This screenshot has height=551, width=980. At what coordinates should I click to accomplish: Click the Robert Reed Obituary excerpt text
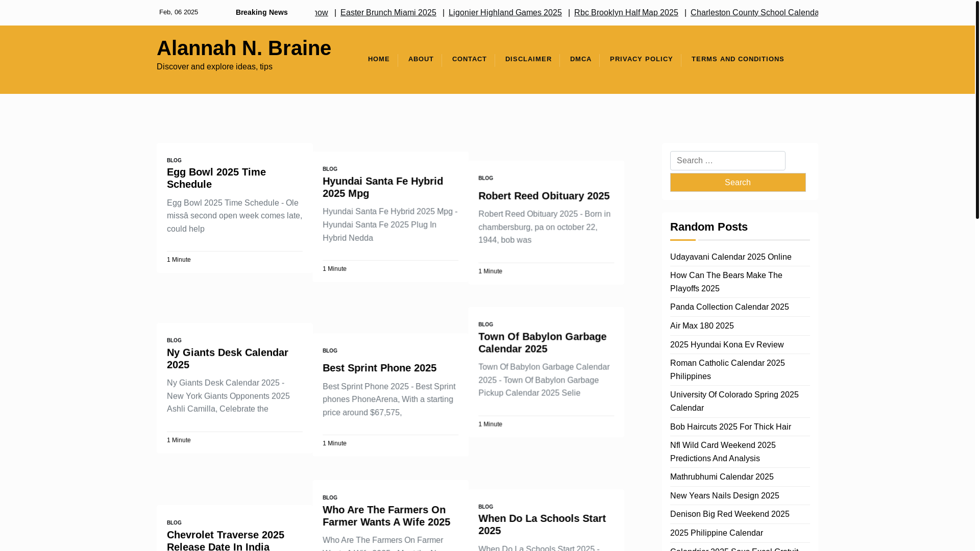point(544,227)
